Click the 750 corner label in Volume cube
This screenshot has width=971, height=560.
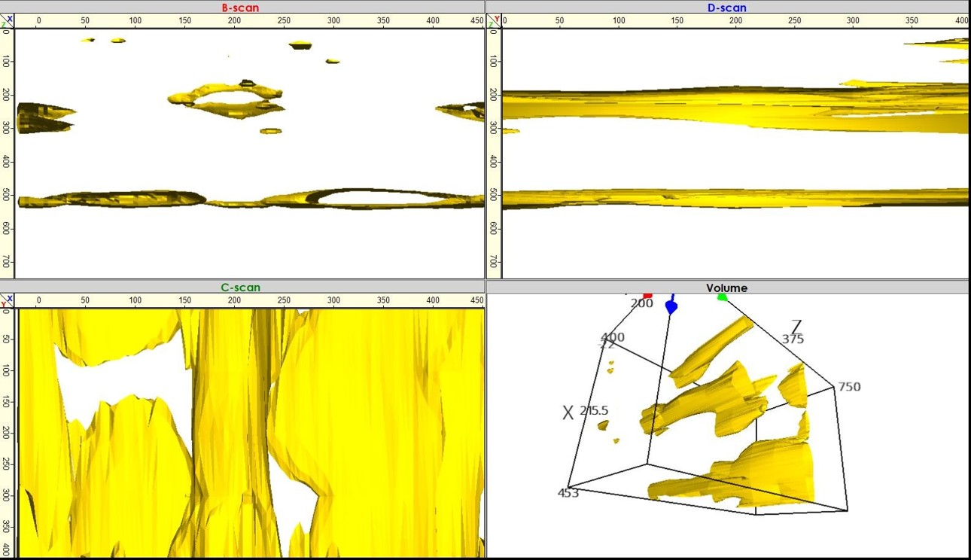tap(849, 387)
